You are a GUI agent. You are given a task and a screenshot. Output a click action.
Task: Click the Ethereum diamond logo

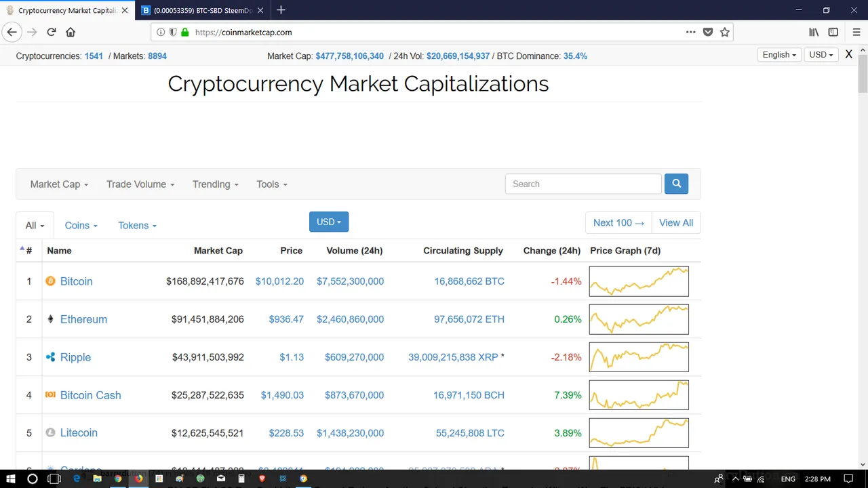pos(50,319)
